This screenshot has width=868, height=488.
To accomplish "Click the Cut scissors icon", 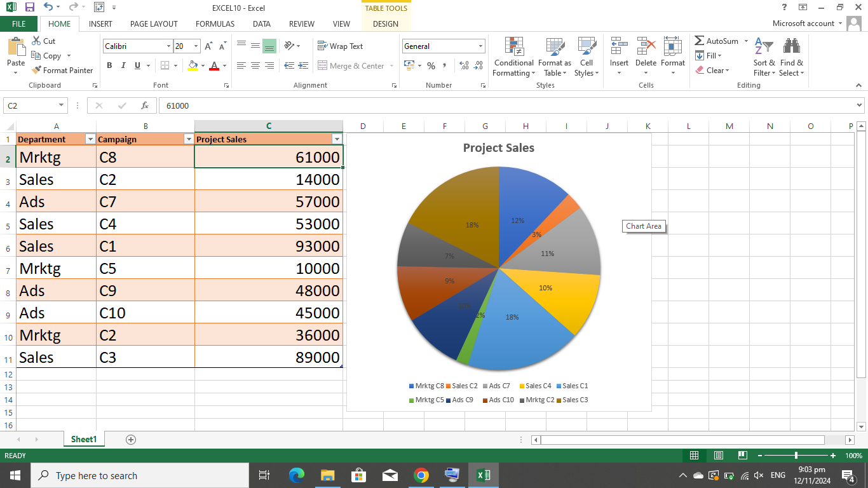I will click(36, 41).
